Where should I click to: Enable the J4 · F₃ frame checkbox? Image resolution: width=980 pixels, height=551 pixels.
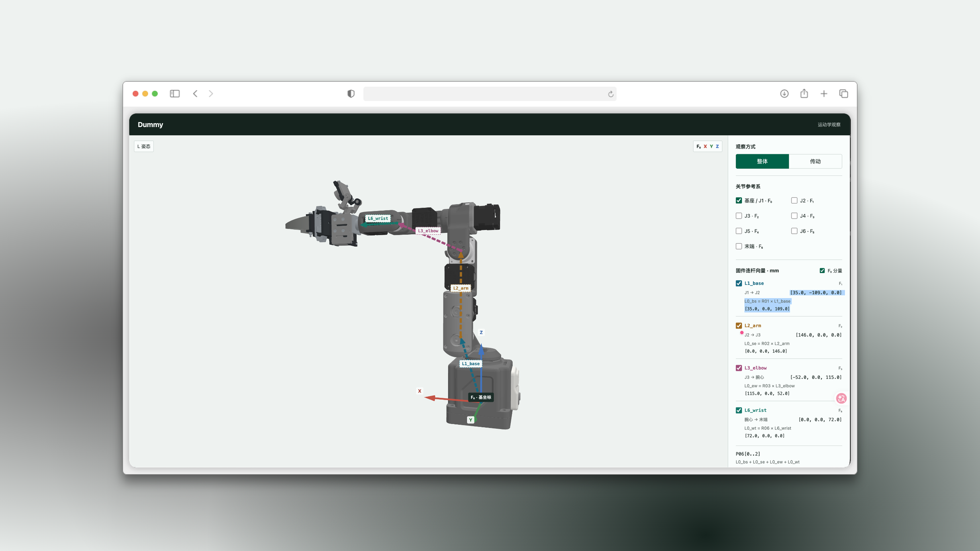point(794,216)
